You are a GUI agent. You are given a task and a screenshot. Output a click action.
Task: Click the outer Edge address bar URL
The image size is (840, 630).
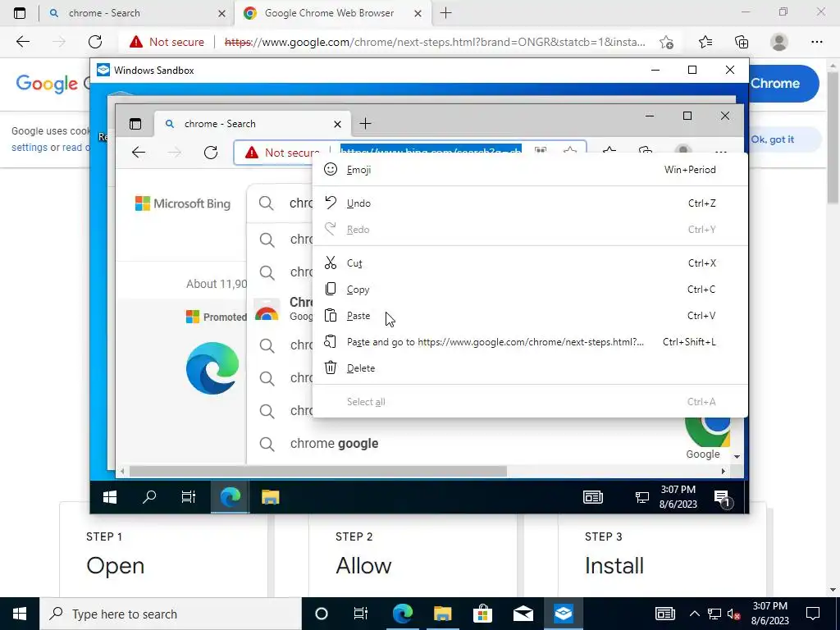point(435,42)
